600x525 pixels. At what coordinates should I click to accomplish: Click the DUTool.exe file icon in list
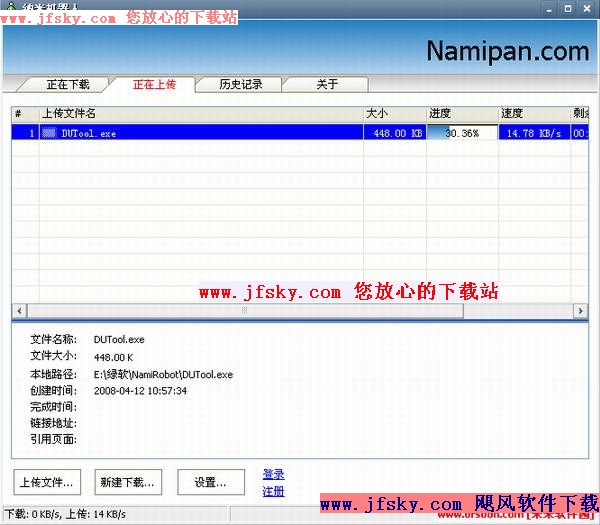[49, 133]
